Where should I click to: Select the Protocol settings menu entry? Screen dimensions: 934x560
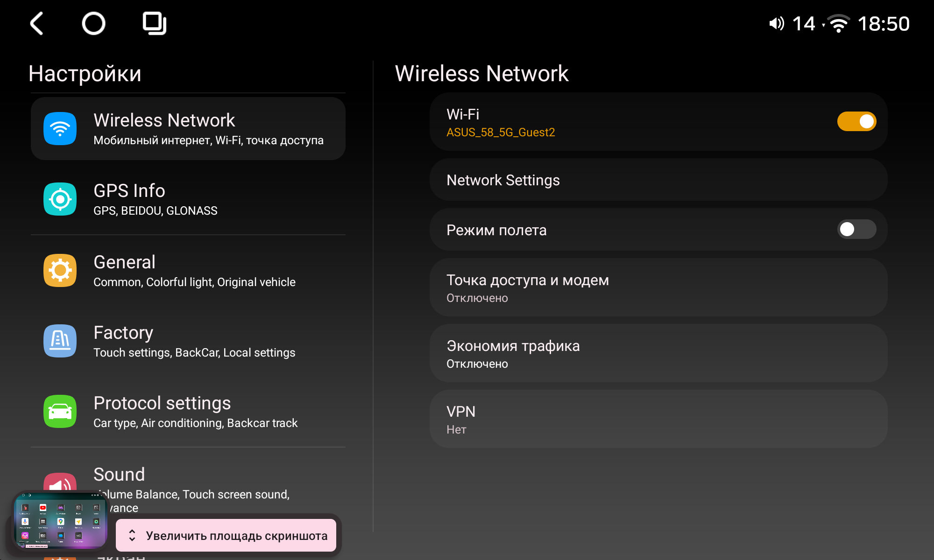coord(188,412)
